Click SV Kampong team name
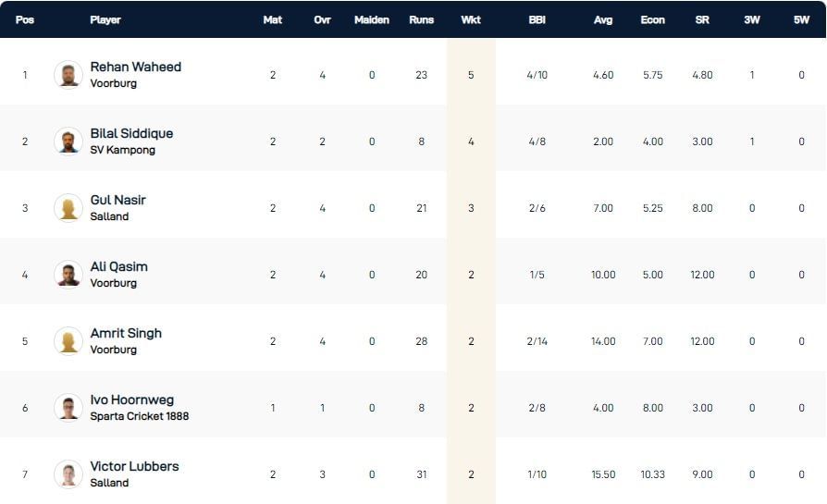 [122, 150]
